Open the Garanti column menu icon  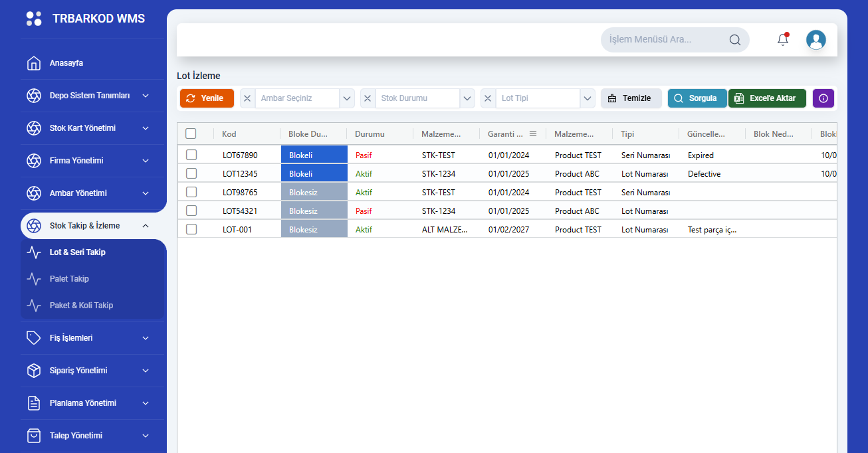pos(532,134)
